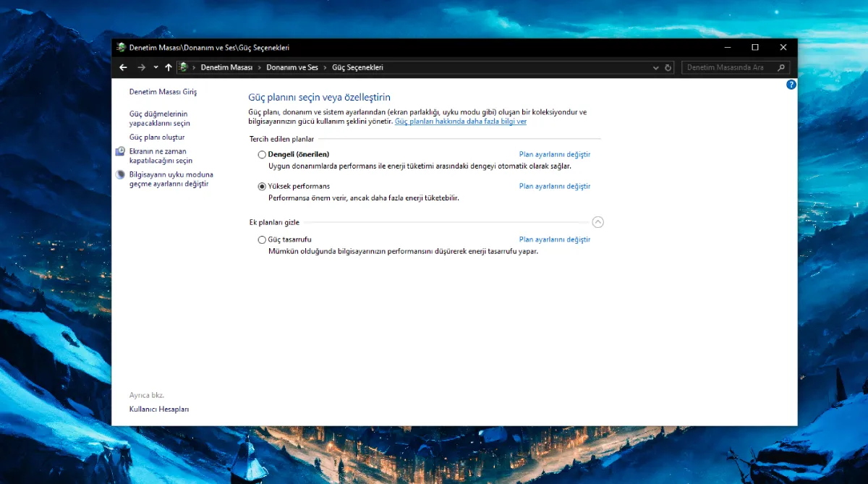Go to Denetim Masası breadcrumb

click(226, 67)
